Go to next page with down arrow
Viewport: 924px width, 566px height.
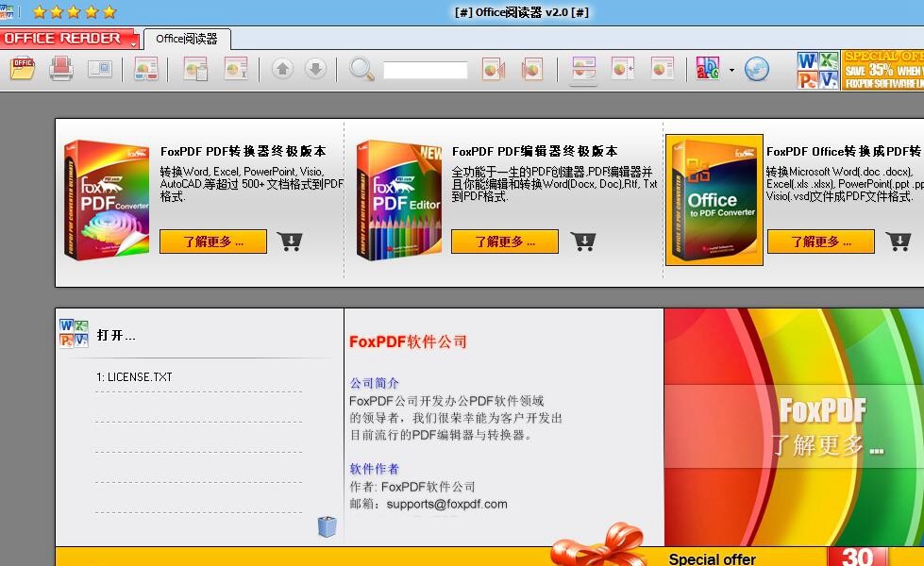point(316,69)
